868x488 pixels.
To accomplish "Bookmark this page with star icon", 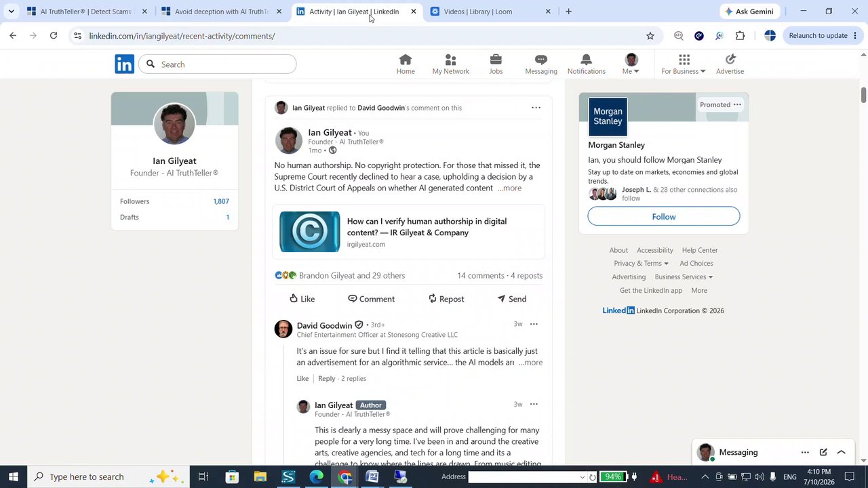I will click(x=650, y=36).
